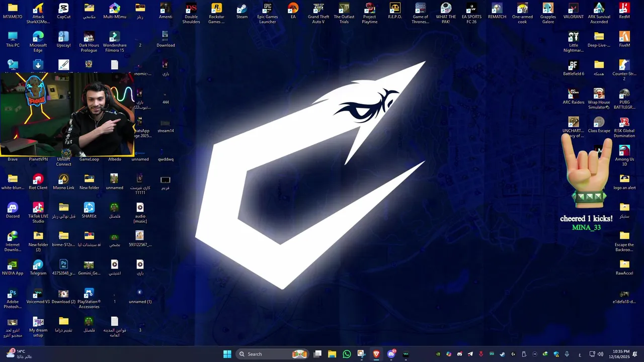This screenshot has height=362, width=644.
Task: Select the EA app desktop icon
Action: point(293,12)
